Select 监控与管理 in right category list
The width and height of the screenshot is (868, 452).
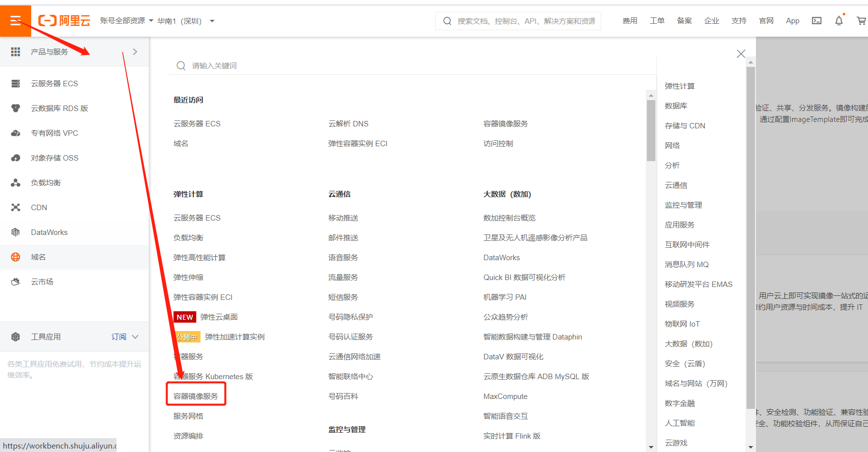tap(684, 205)
